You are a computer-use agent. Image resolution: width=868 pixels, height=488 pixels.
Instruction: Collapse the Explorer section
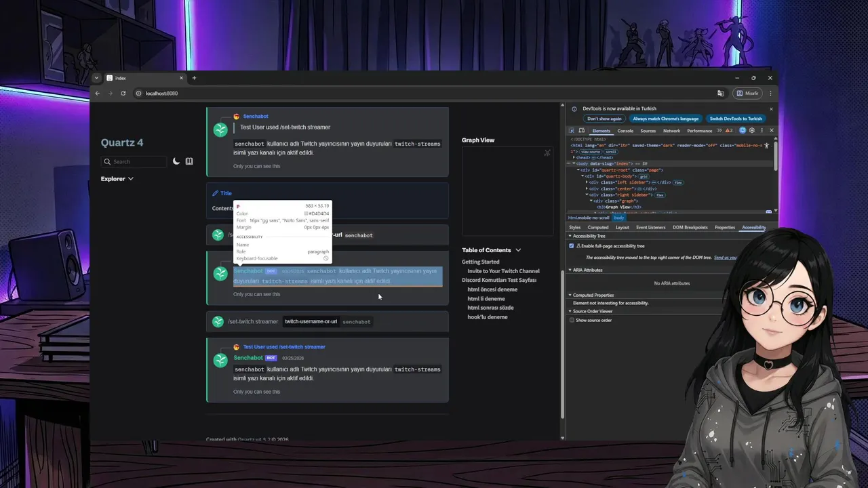[x=117, y=179]
